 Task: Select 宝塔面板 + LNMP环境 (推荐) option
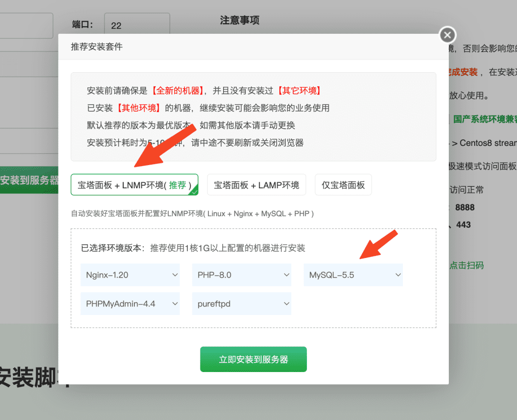(134, 185)
